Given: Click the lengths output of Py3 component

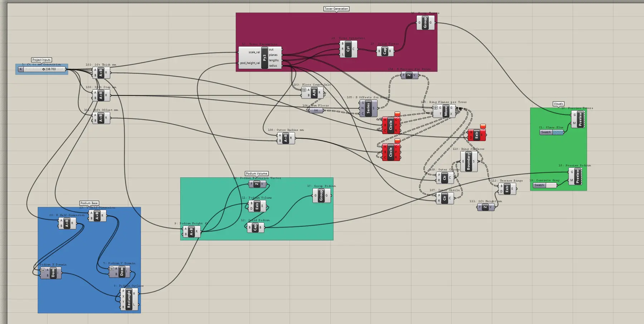Looking at the screenshot, I should (x=274, y=60).
